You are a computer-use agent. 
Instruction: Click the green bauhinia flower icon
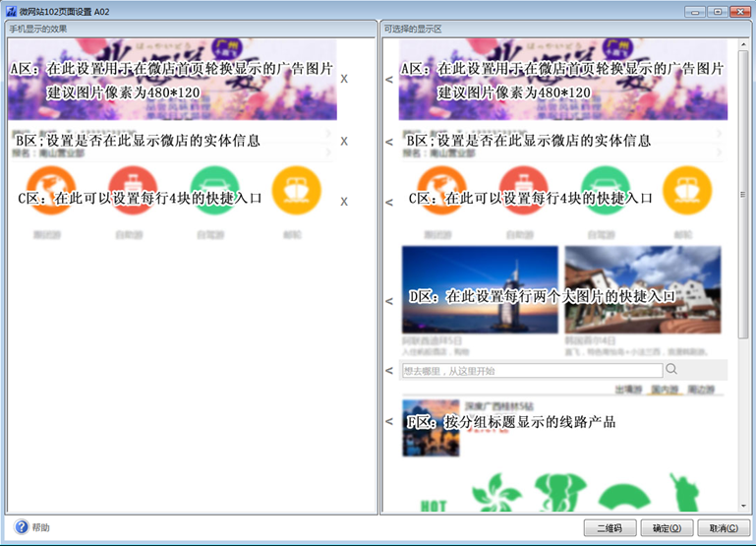496,493
